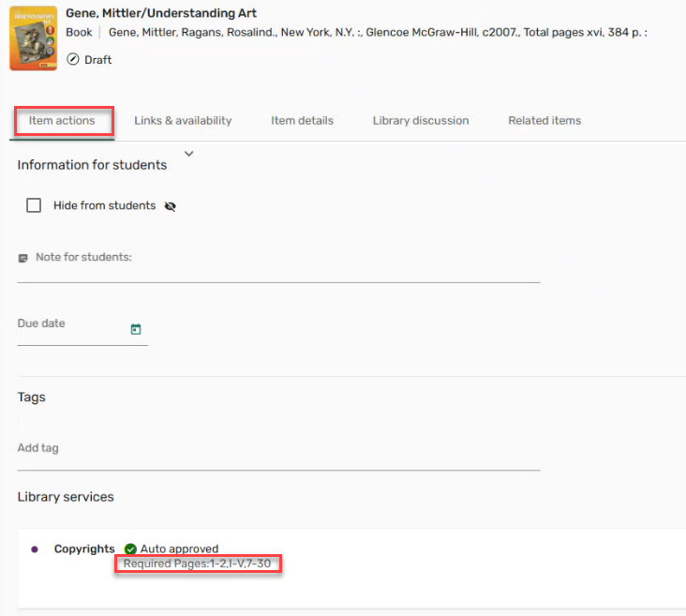Click the purple bullet beside Copyrights
This screenshot has height=616, width=686.
[x=35, y=549]
